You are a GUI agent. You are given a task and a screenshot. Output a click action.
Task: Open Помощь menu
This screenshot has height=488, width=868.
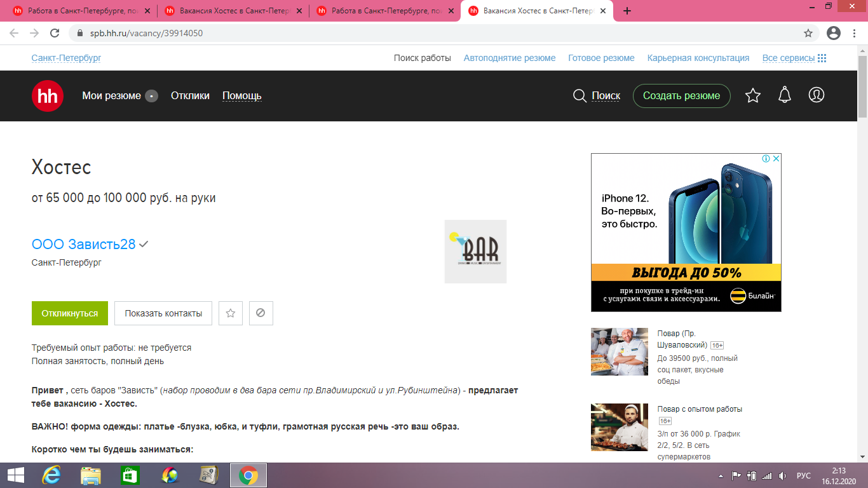coord(242,96)
